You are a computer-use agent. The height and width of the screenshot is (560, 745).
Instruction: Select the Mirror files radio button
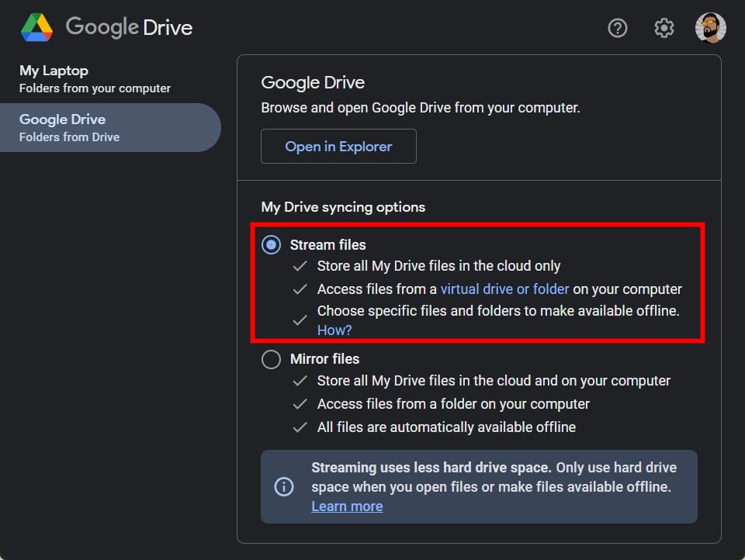click(271, 359)
